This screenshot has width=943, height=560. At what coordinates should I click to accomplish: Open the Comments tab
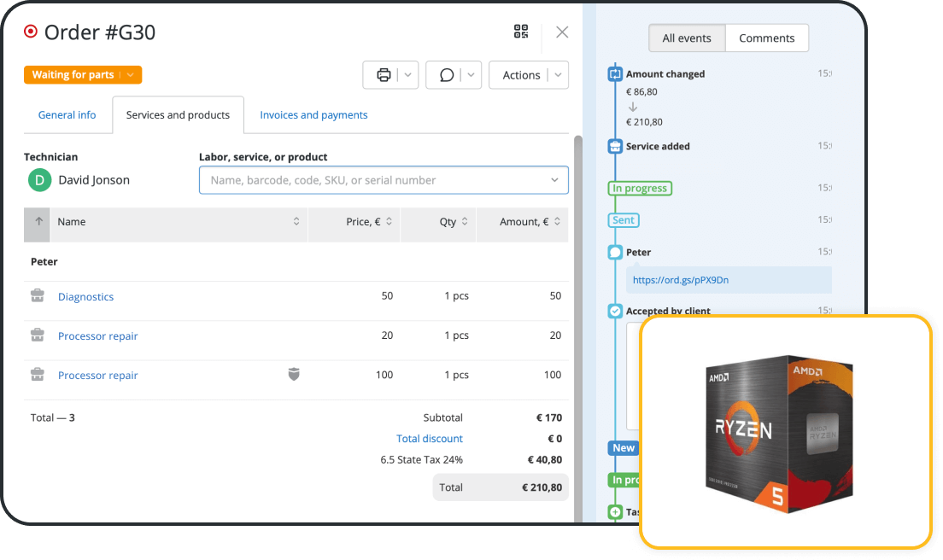pyautogui.click(x=766, y=38)
